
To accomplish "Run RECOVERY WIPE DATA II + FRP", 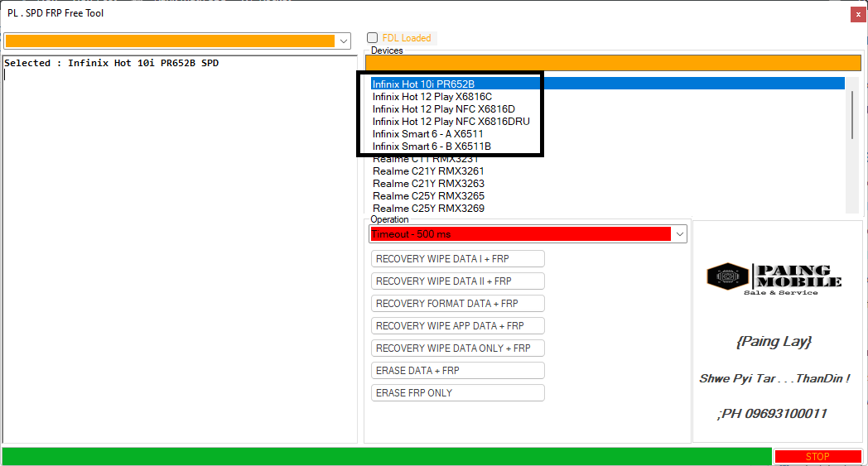I will tap(457, 281).
